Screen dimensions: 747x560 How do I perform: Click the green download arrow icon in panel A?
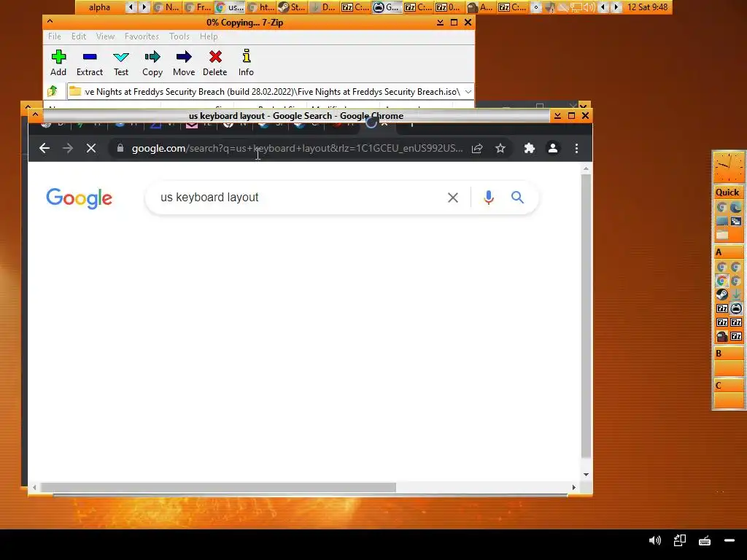click(x=736, y=295)
